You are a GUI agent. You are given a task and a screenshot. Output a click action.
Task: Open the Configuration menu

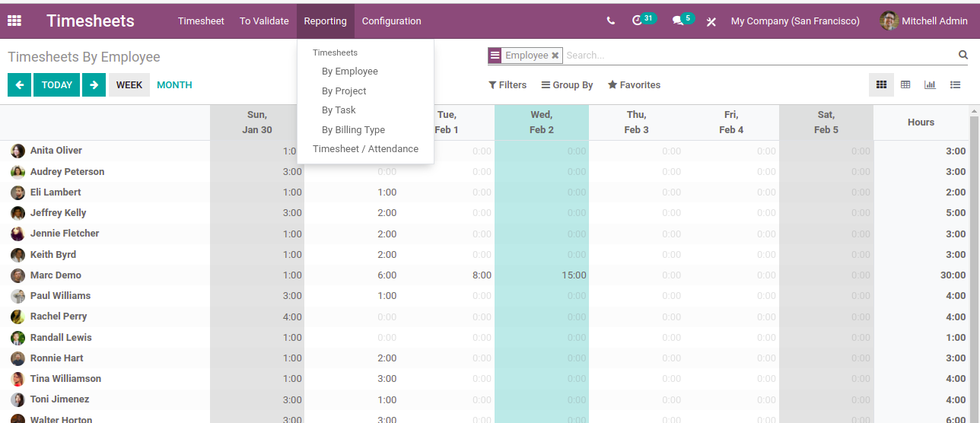tap(391, 21)
